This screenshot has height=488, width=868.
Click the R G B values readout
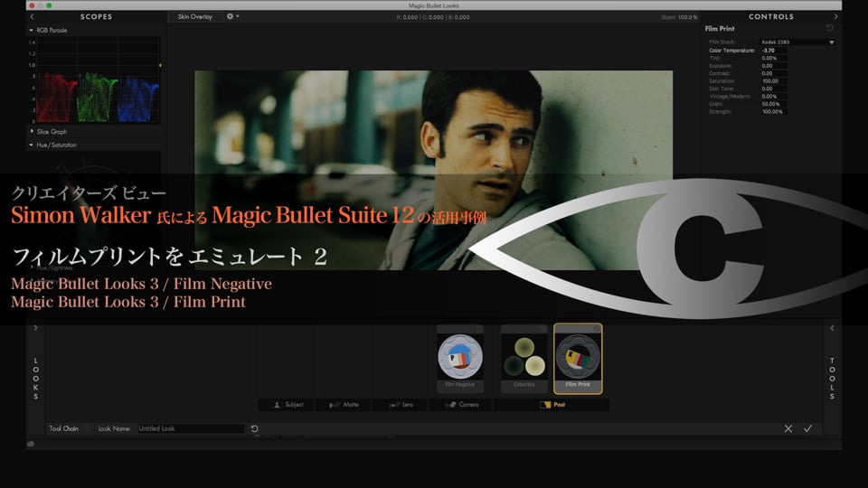[433, 17]
